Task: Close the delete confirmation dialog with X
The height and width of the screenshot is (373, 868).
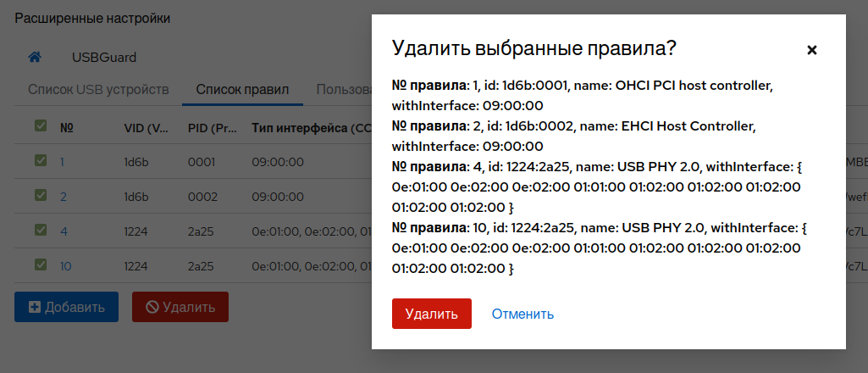Action: click(x=811, y=50)
